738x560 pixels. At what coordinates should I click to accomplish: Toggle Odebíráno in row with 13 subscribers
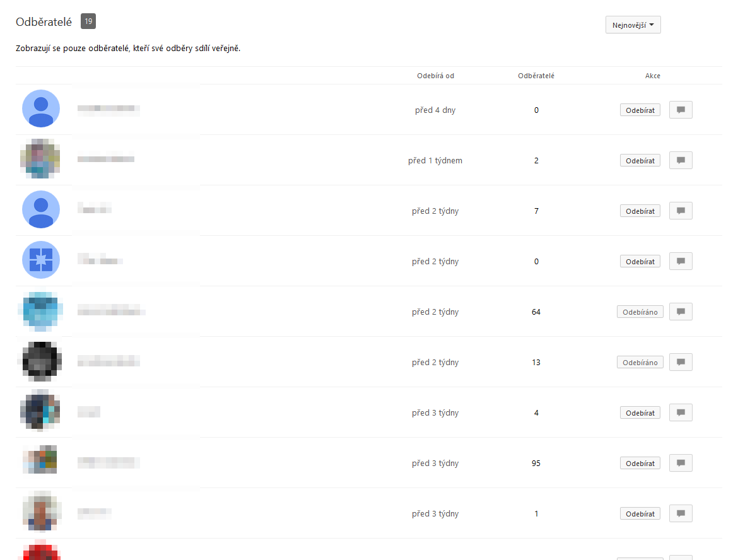[640, 363]
